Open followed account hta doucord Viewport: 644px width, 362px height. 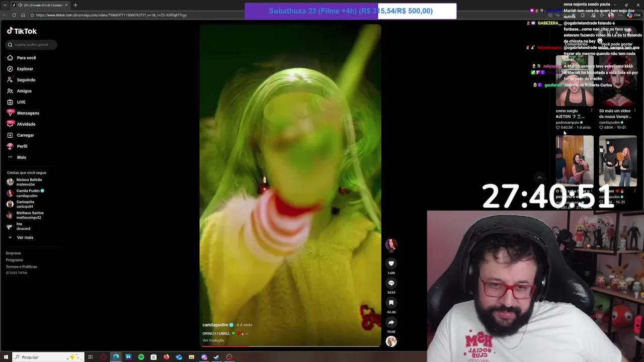[19, 226]
